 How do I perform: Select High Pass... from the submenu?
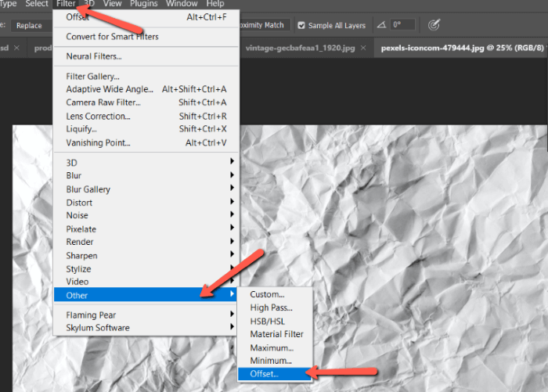pyautogui.click(x=271, y=307)
